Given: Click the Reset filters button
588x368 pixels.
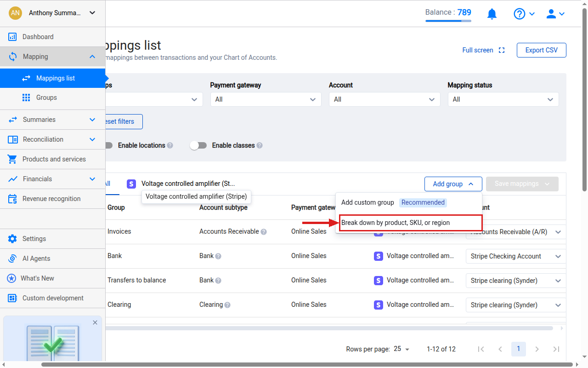Looking at the screenshot, I should (123, 121).
